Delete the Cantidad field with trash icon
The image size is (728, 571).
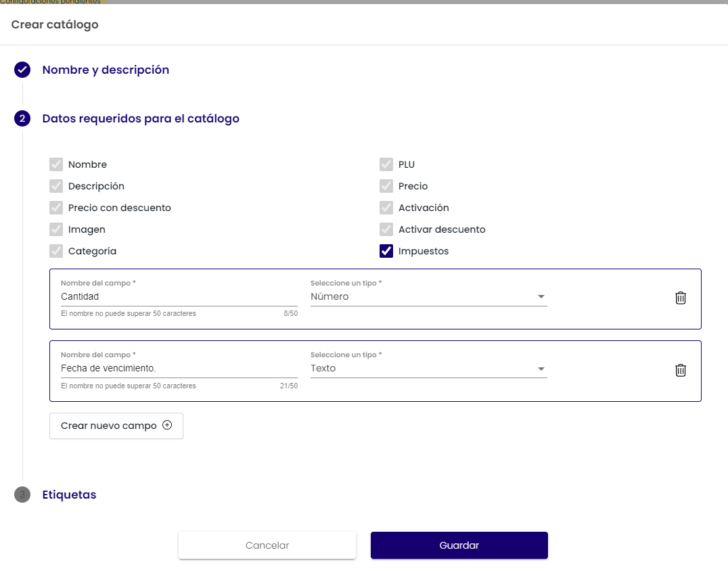click(x=681, y=298)
